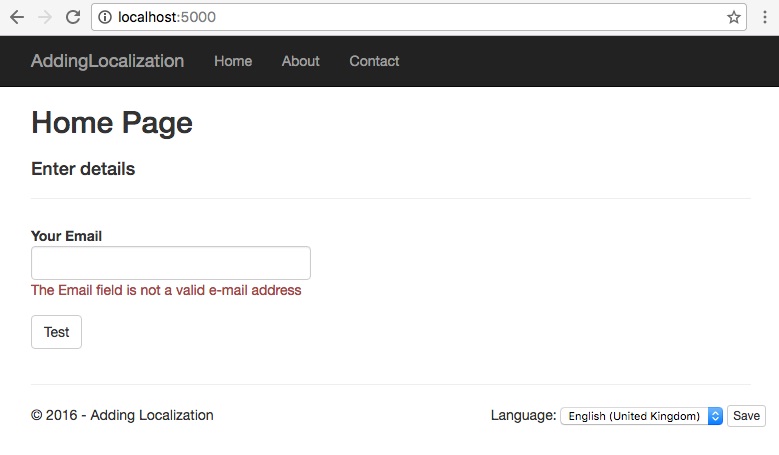
Task: Click the 2016 copyright footer text
Action: click(x=122, y=415)
